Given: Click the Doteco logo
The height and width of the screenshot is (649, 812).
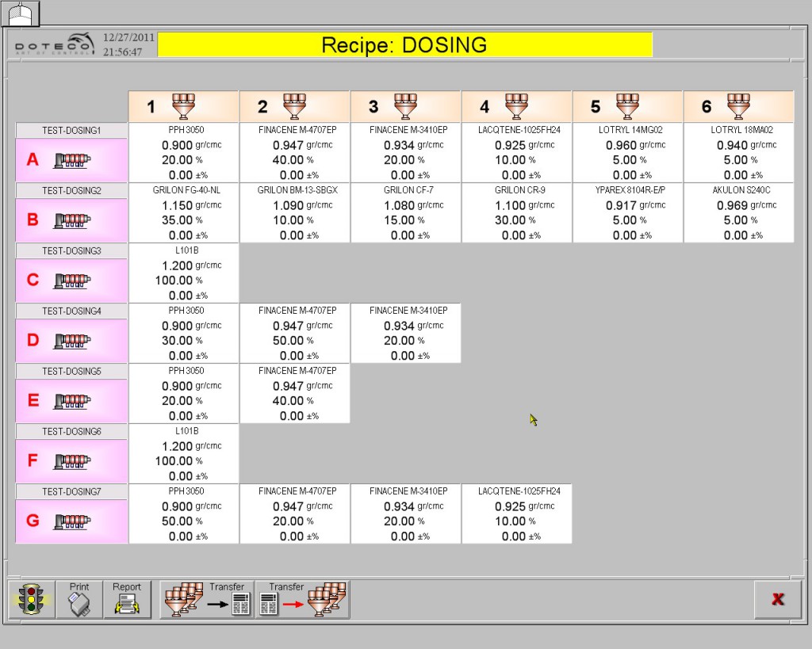Looking at the screenshot, I should [53, 44].
